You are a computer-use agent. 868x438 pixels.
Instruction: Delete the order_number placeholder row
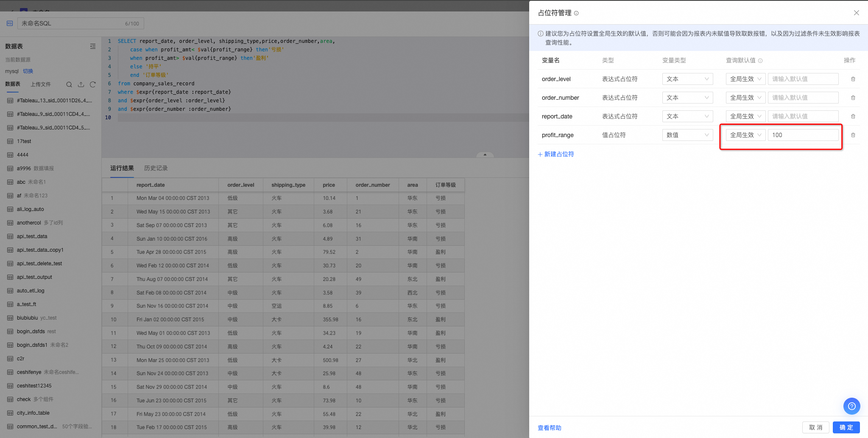tap(853, 98)
